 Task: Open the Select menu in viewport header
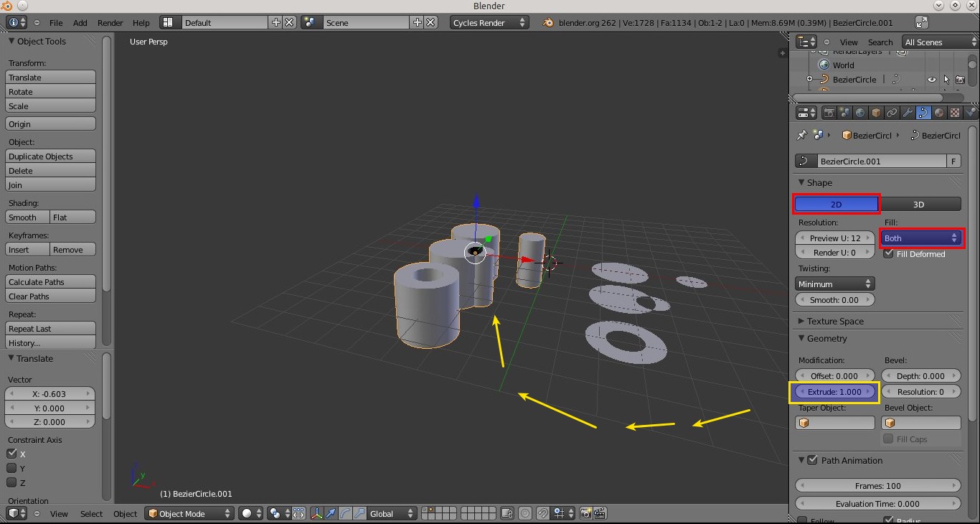click(91, 513)
